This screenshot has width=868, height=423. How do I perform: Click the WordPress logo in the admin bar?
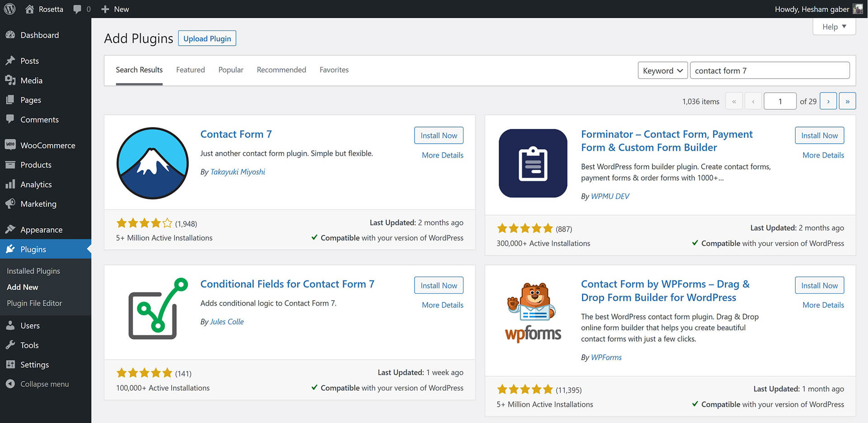tap(9, 9)
